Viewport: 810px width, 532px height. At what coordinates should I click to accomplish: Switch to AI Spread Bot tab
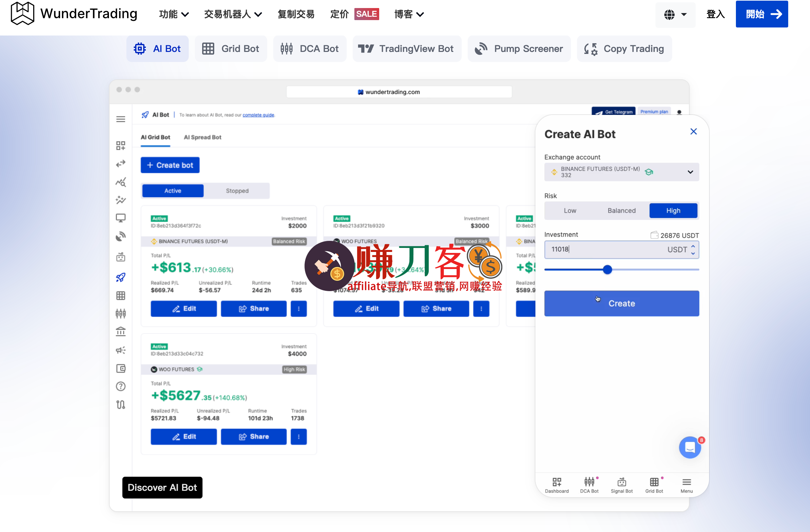coord(202,137)
